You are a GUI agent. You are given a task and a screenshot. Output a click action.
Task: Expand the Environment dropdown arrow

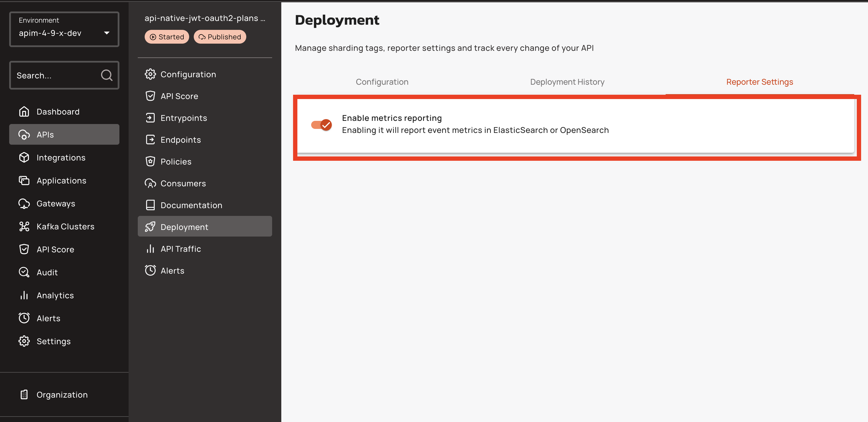click(107, 33)
